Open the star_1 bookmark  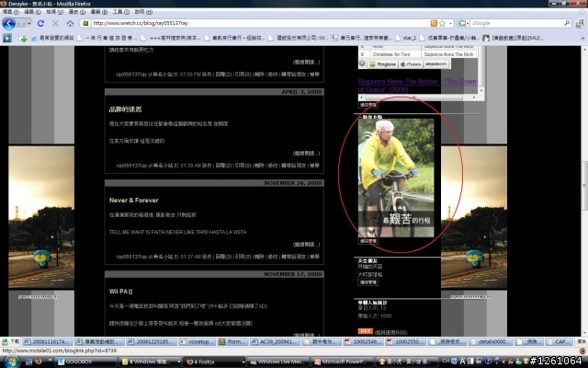coord(406,38)
